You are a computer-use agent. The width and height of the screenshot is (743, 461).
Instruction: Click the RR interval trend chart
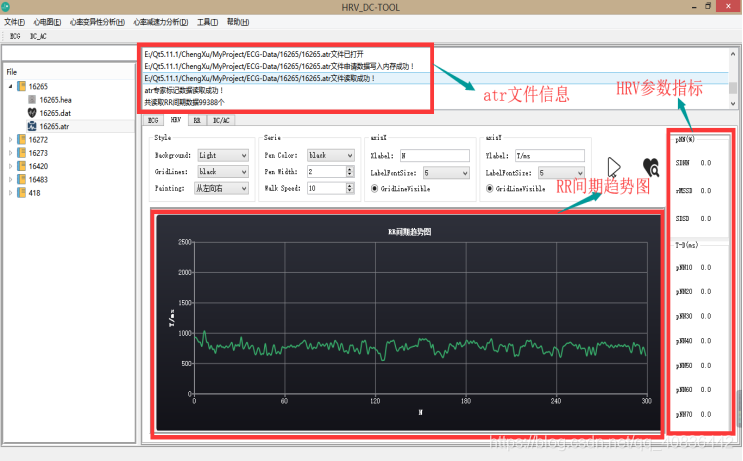pyautogui.click(x=408, y=322)
